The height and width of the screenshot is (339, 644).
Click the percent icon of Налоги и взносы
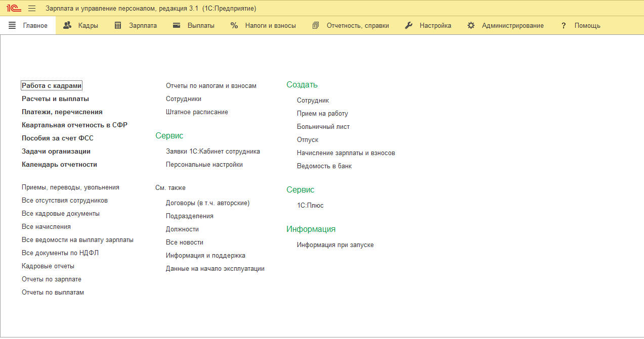pyautogui.click(x=234, y=25)
